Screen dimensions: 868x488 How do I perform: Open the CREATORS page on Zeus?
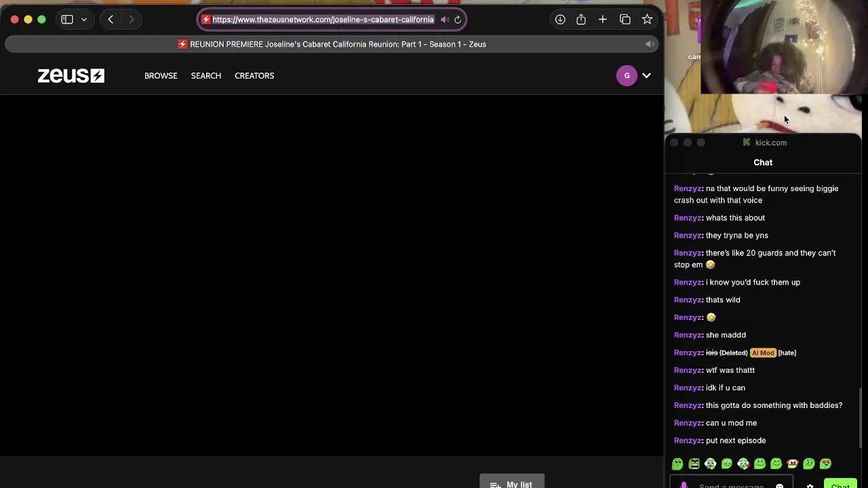[x=254, y=76]
